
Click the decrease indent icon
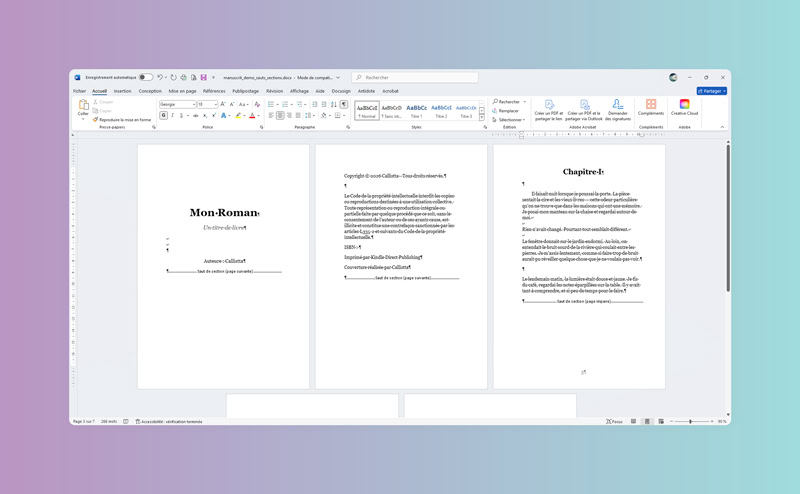tap(314, 104)
